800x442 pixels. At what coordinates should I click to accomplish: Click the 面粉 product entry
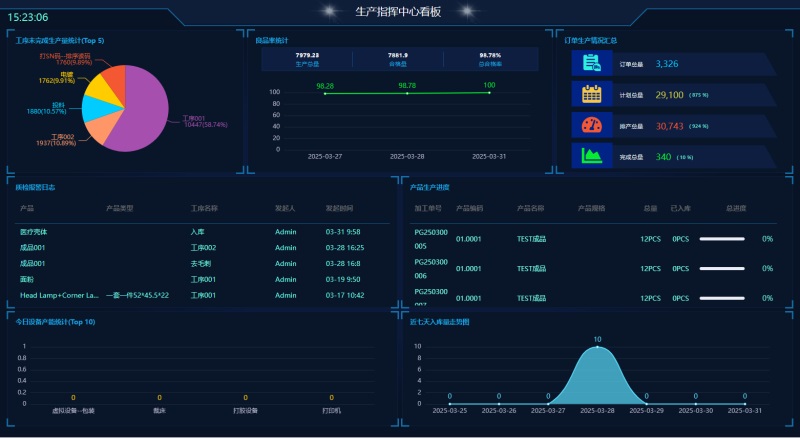pyautogui.click(x=28, y=280)
